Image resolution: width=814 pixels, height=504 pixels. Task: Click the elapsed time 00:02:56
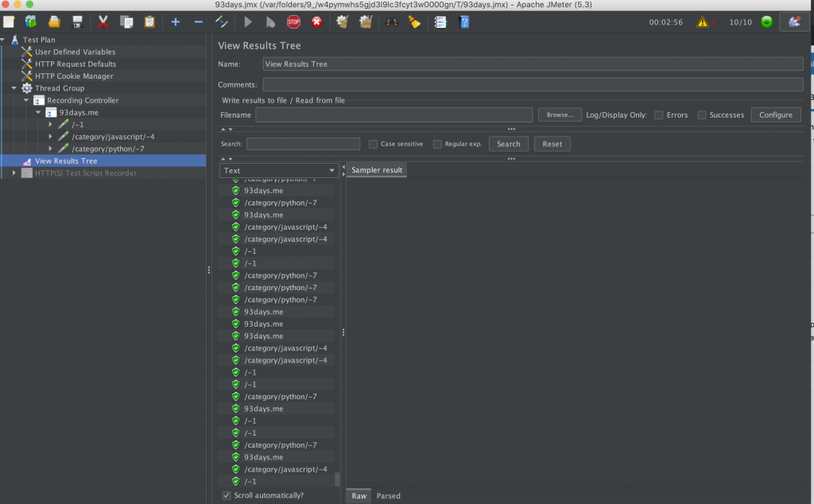pos(665,22)
